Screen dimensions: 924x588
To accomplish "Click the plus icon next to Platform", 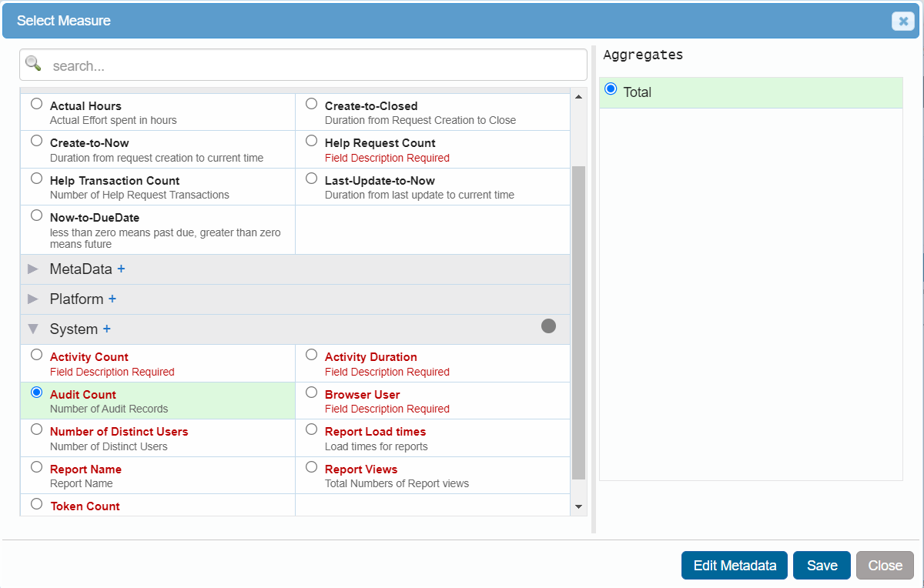I will coord(112,299).
